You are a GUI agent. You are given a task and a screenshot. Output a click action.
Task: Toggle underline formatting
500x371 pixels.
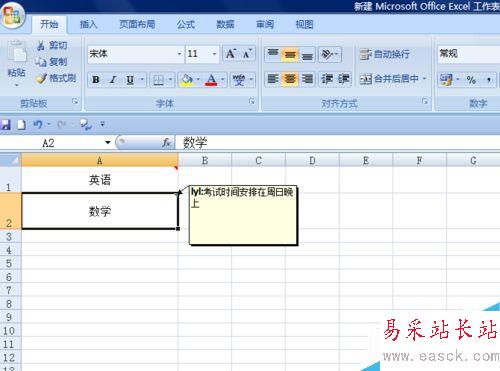click(130, 80)
